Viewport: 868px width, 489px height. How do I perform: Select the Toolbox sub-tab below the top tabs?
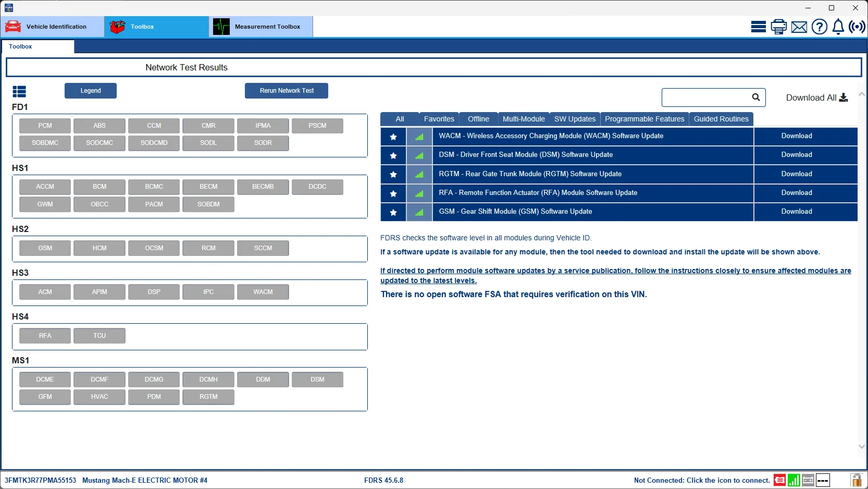pos(38,46)
